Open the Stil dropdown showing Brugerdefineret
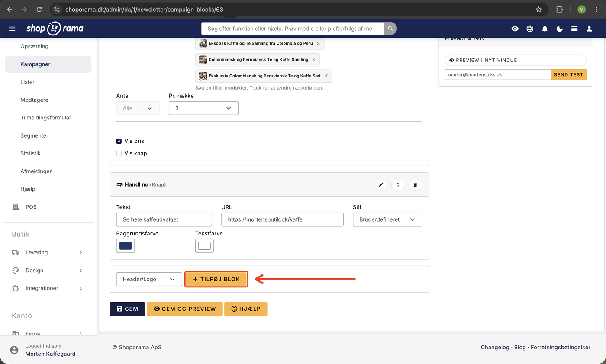Image resolution: width=606 pixels, height=364 pixels. 387,219
